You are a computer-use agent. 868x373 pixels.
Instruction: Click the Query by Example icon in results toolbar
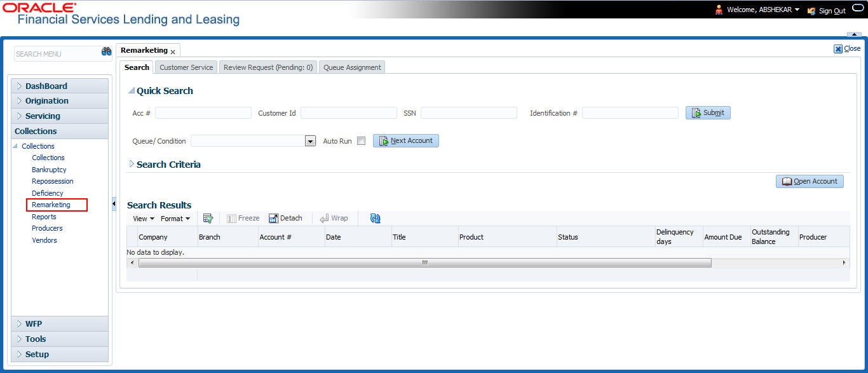pos(208,218)
